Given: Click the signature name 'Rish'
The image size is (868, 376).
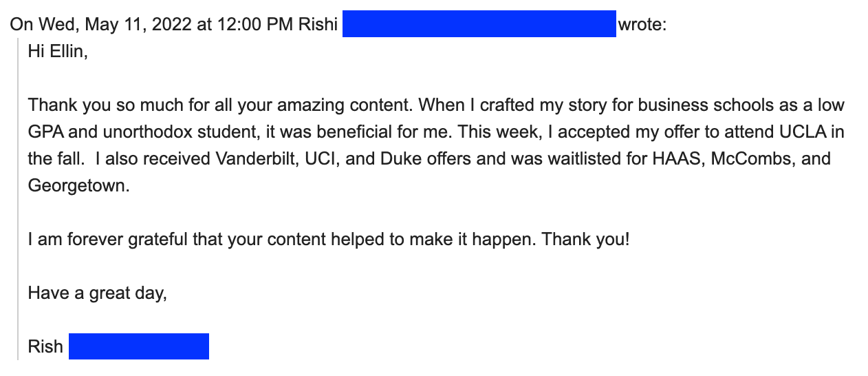Looking at the screenshot, I should 45,347.
